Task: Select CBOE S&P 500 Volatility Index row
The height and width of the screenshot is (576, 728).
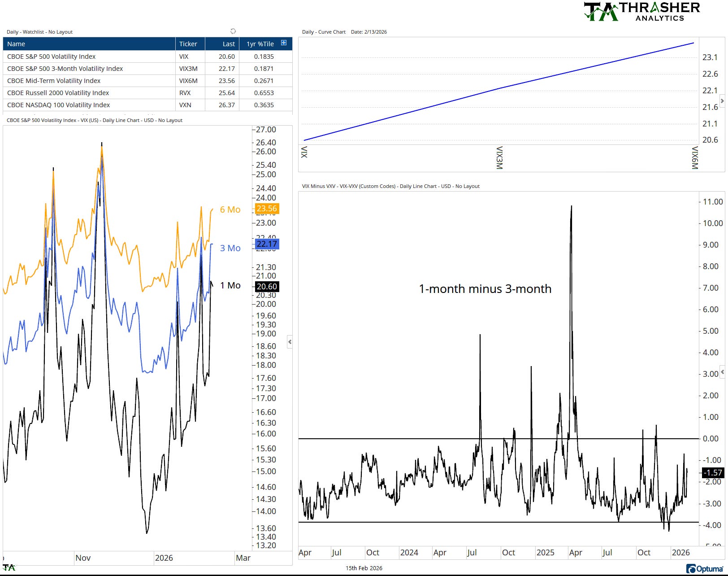Action: point(147,57)
